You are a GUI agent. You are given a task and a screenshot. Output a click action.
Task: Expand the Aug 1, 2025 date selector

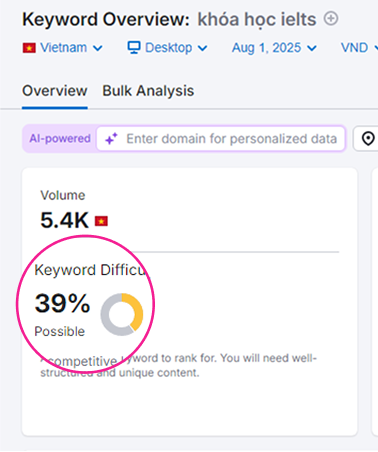tap(274, 48)
